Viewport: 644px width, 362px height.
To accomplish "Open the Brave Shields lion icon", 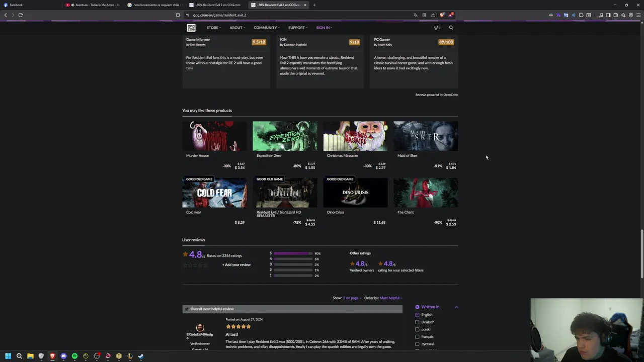I will pyautogui.click(x=442, y=15).
